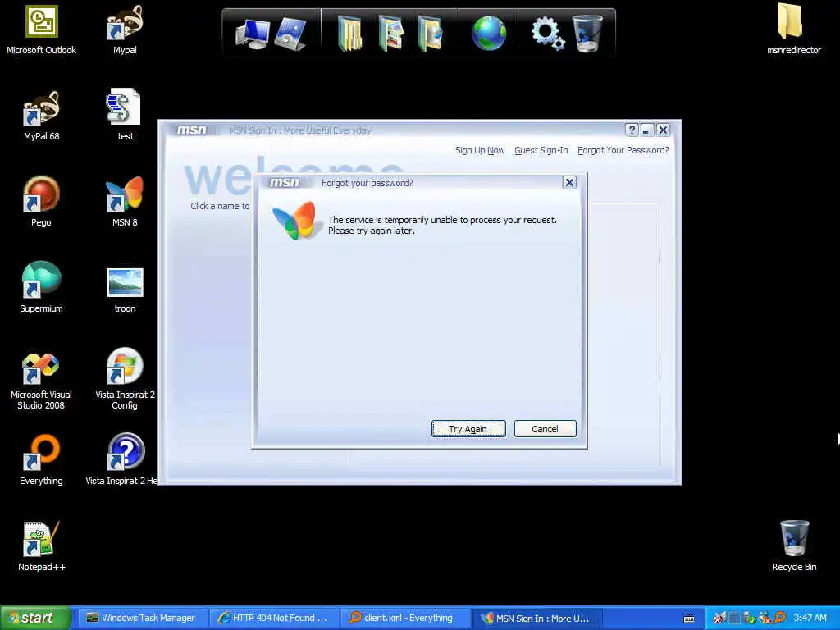The width and height of the screenshot is (840, 630).
Task: Click the Try Again button
Action: point(468,428)
